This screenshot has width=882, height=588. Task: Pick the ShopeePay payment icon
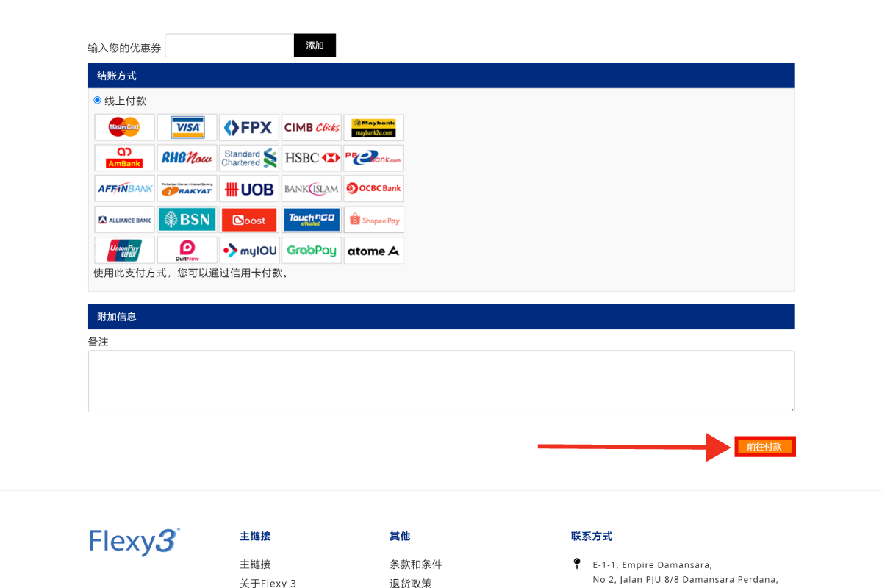coord(373,219)
